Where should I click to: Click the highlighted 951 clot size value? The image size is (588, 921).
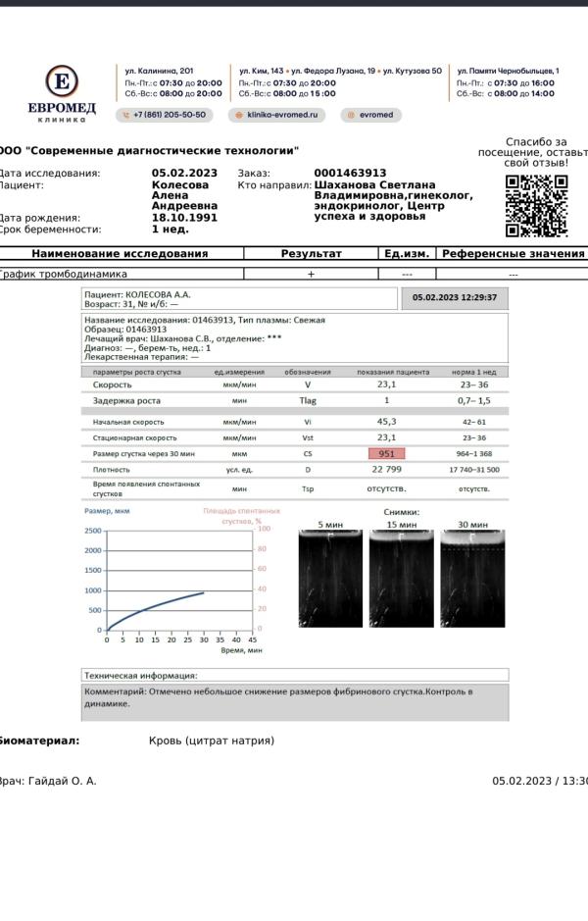(387, 453)
